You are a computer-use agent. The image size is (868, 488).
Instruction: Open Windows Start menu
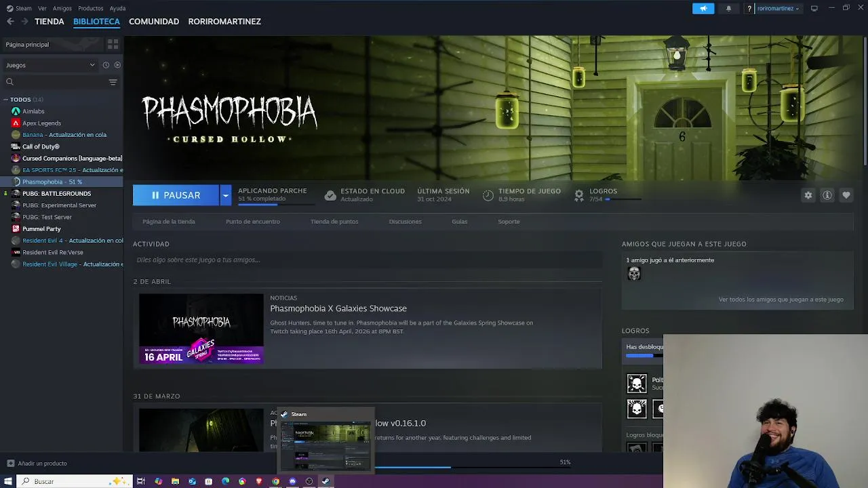click(9, 481)
